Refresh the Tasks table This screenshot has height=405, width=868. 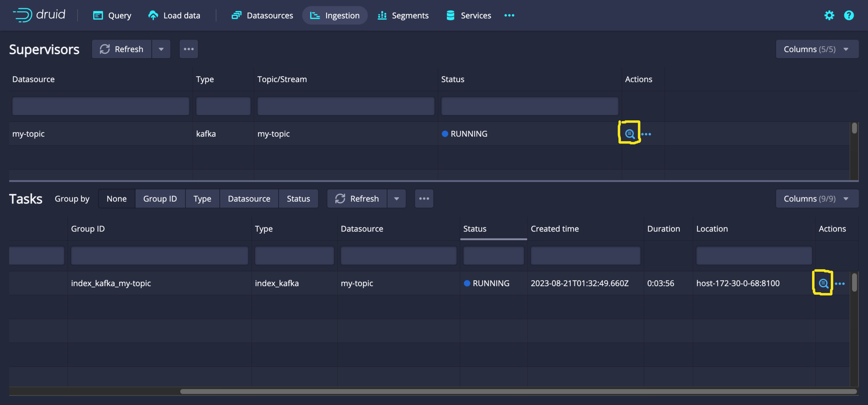(x=357, y=199)
